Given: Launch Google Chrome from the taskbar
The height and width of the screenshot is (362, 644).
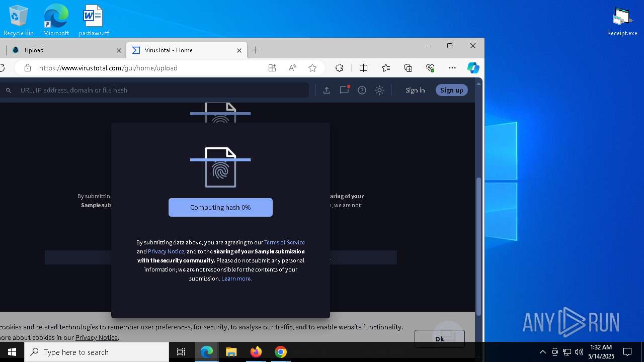Looking at the screenshot, I should [x=281, y=352].
